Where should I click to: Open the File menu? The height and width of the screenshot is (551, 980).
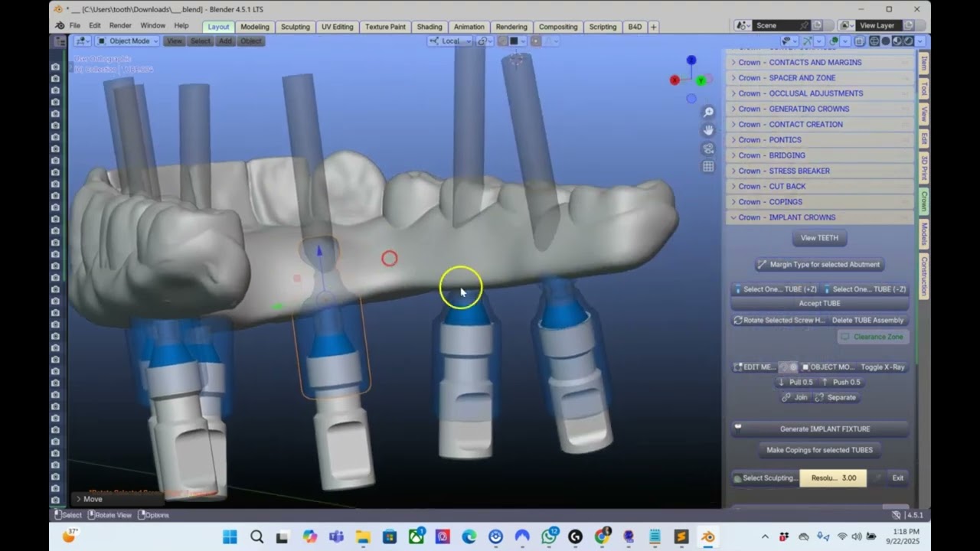point(75,26)
